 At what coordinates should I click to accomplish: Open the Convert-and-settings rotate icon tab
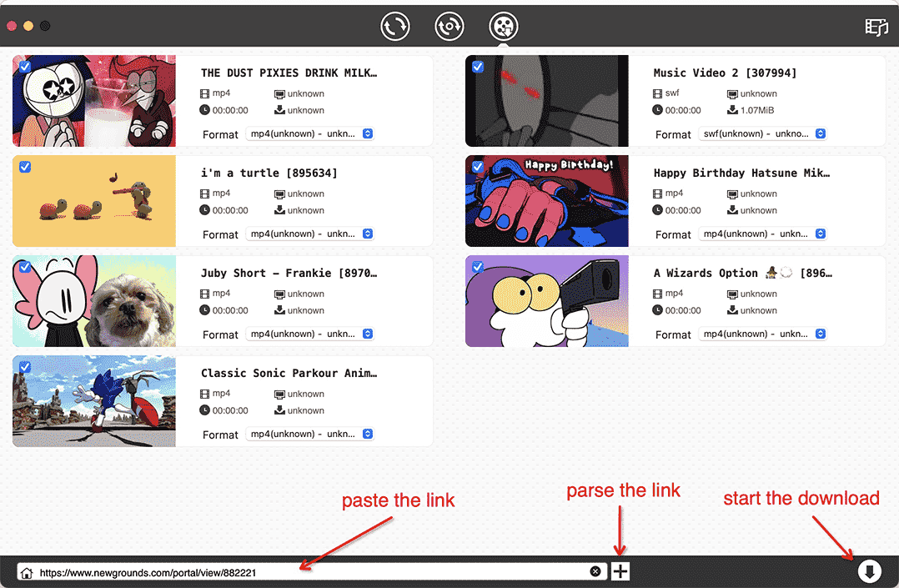449,27
